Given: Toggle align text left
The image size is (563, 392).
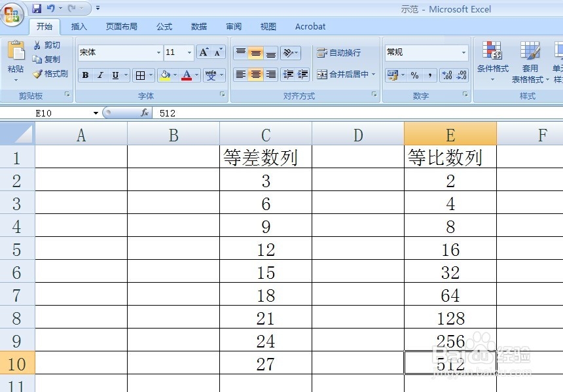Looking at the screenshot, I should (x=241, y=75).
